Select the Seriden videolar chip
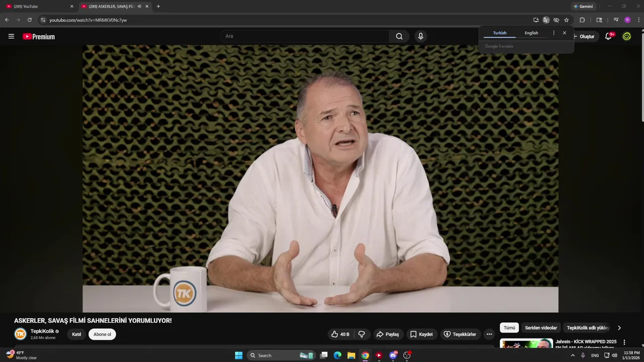Viewport: 644px width, 362px height. point(541,328)
